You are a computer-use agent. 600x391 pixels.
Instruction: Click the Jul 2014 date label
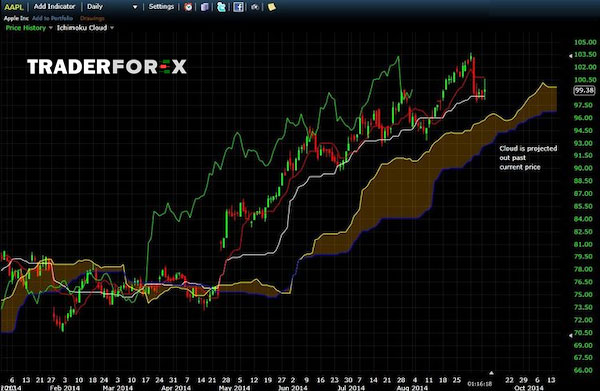[x=351, y=388]
